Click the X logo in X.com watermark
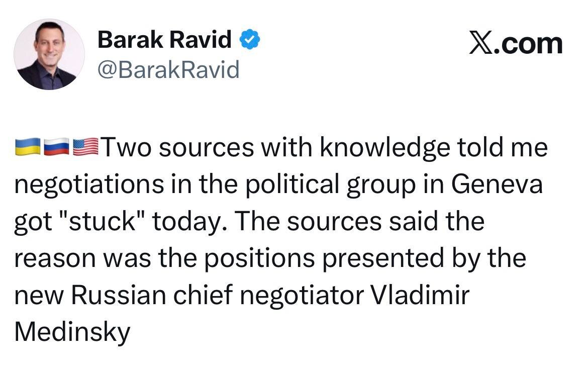This screenshot has width=588, height=367. 481,44
